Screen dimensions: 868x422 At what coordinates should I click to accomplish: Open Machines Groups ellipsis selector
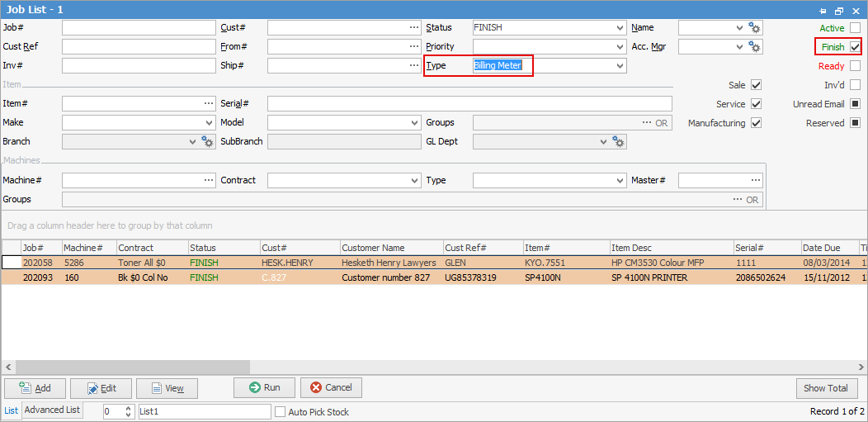pos(738,199)
